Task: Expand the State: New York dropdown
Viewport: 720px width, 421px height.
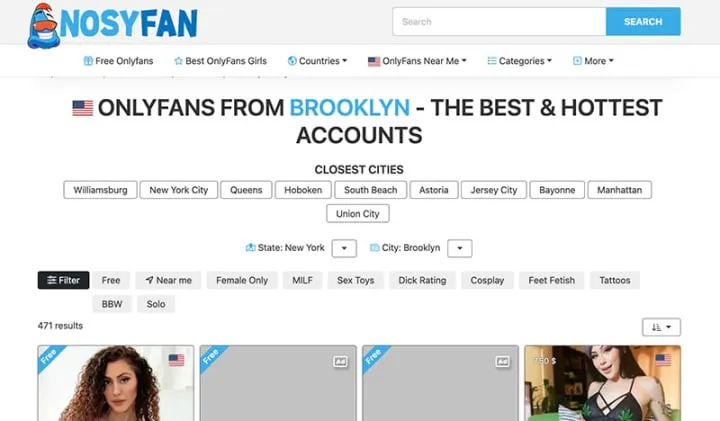Action: pyautogui.click(x=344, y=248)
